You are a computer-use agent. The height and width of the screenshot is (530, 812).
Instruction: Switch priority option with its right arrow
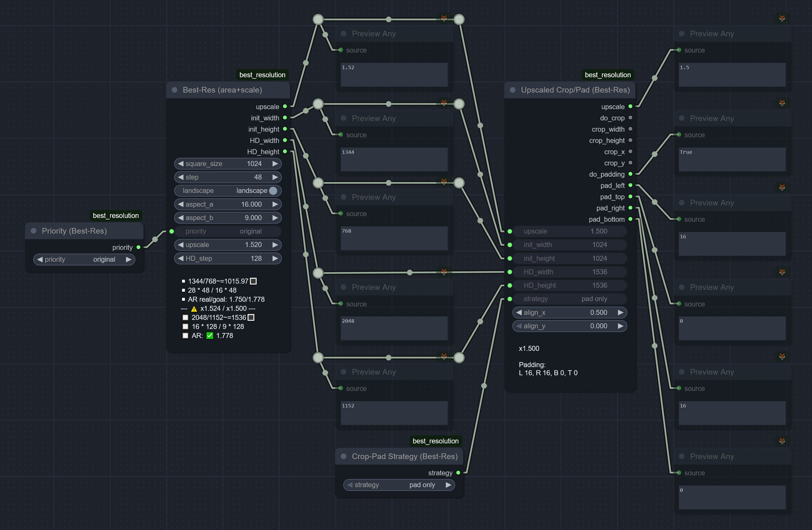pos(129,259)
